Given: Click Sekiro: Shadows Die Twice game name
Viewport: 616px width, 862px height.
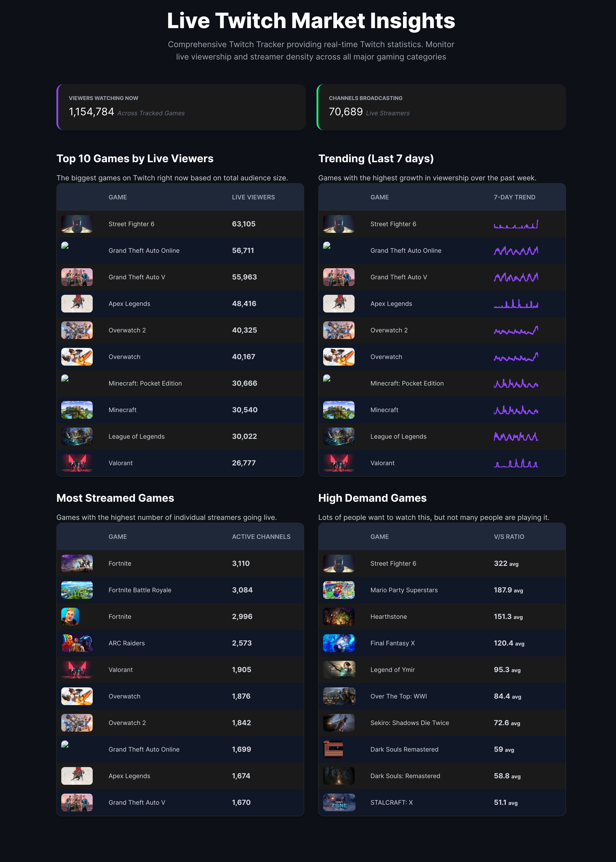Looking at the screenshot, I should [409, 723].
